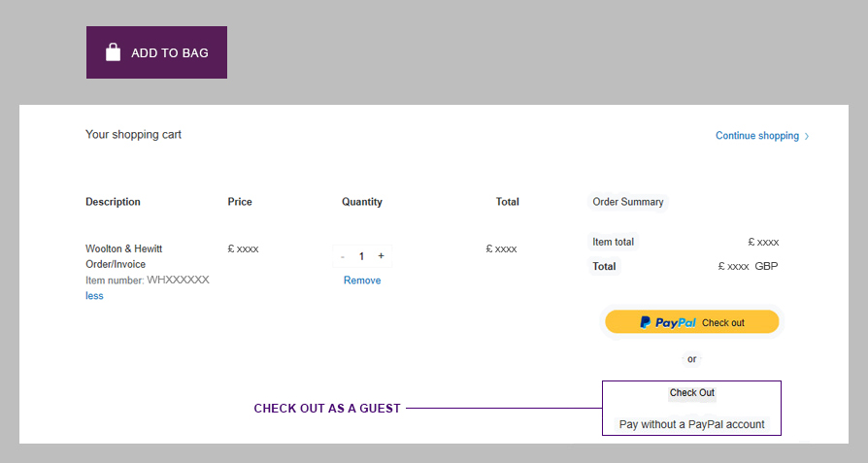Click the Your shopping cart heading

click(x=133, y=135)
